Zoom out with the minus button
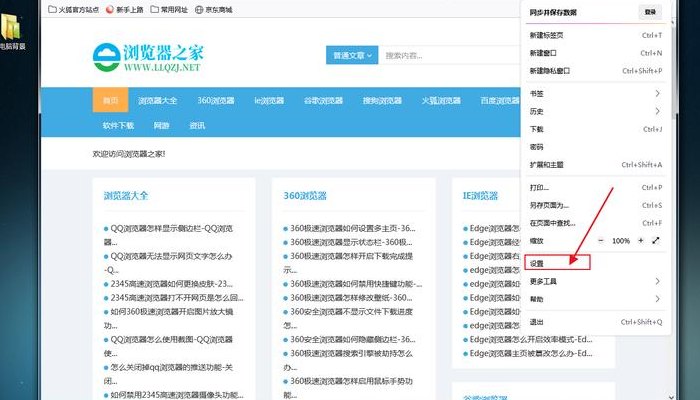Screen dimensions: 700x400 pos(601,241)
